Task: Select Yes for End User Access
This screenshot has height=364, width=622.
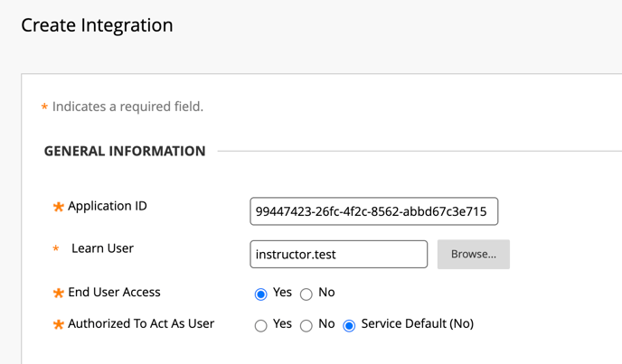Action: coord(260,294)
